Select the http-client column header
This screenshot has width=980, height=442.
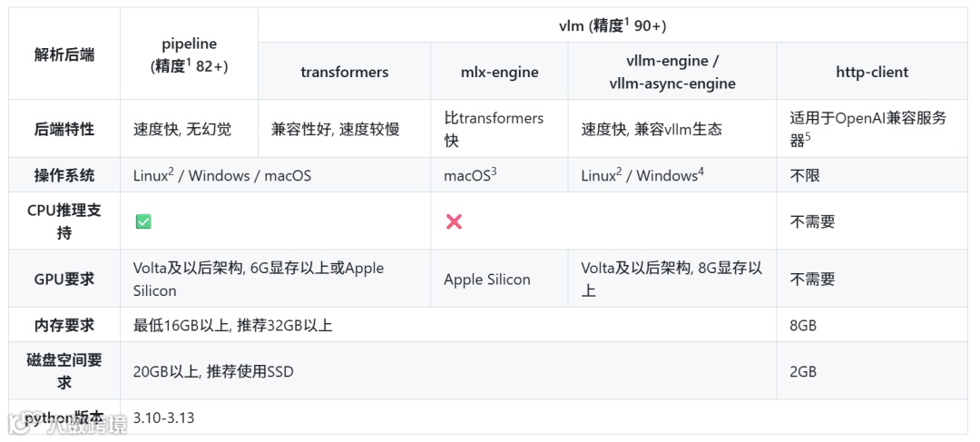click(872, 72)
